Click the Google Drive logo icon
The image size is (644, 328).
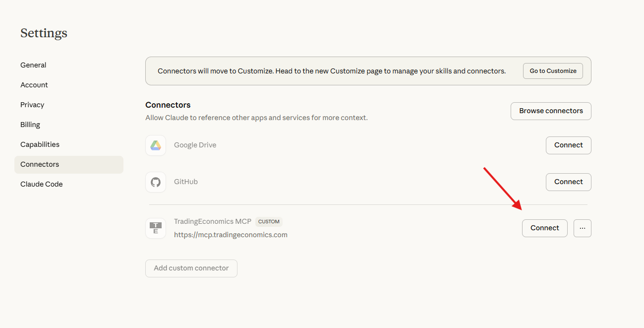click(x=156, y=145)
